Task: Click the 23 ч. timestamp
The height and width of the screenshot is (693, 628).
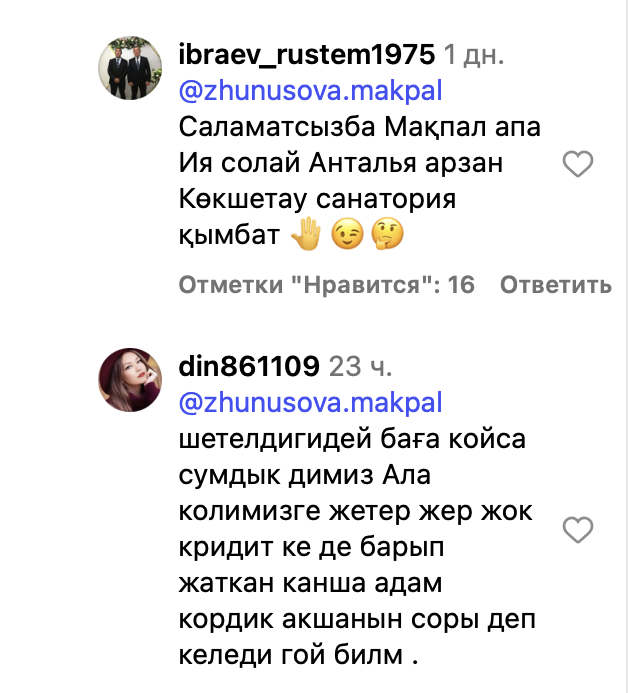Action: pos(360,366)
